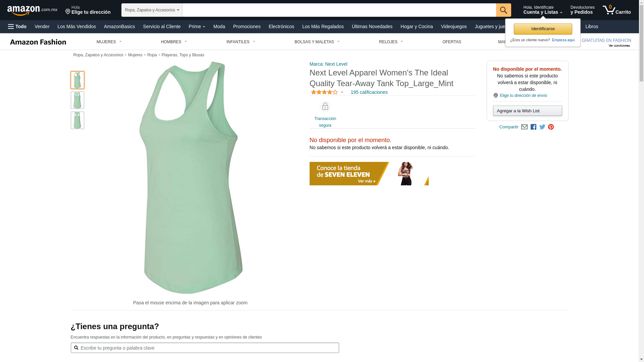The width and height of the screenshot is (644, 362).
Task: Open the Cuenta y Listas dropdown
Action: click(543, 10)
